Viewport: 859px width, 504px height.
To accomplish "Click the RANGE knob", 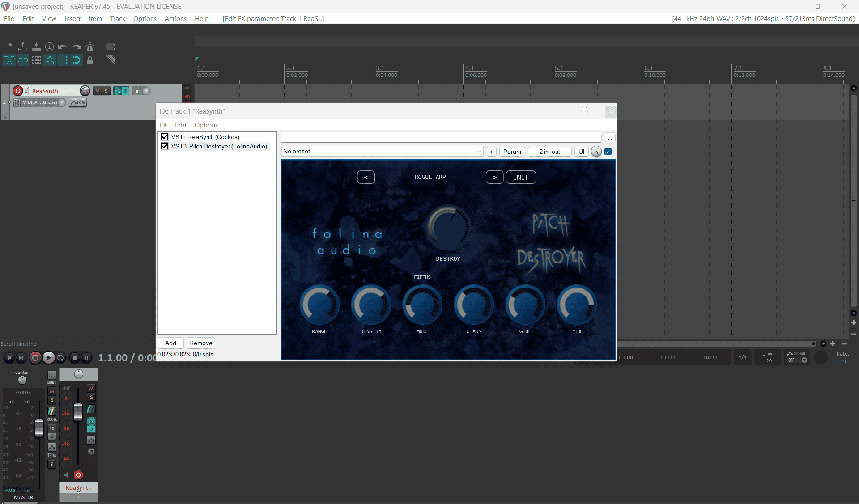I will tap(319, 305).
